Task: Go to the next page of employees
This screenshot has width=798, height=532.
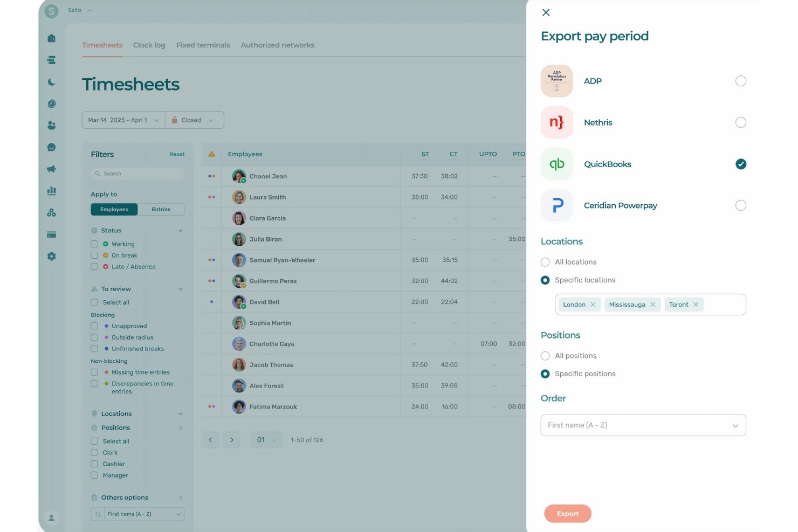Action: pos(232,440)
